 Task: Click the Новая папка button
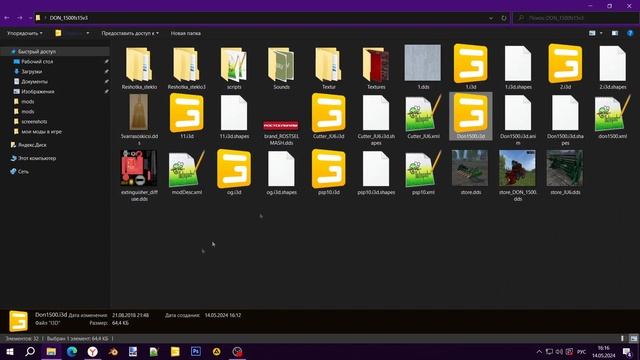tap(186, 33)
